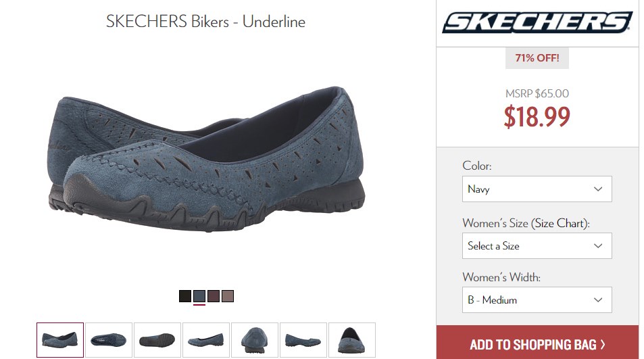Click Add to Shopping Bag button

(x=537, y=343)
